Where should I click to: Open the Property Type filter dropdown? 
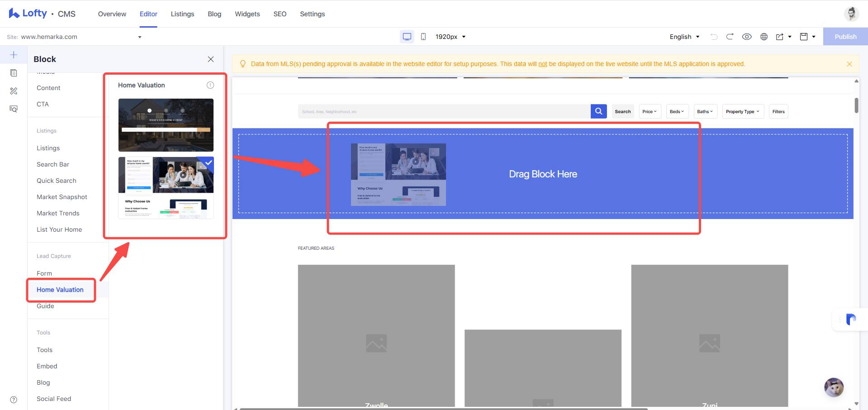(743, 111)
